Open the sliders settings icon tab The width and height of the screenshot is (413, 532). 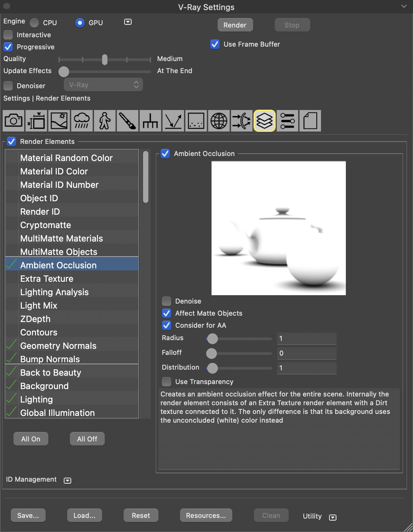click(287, 121)
